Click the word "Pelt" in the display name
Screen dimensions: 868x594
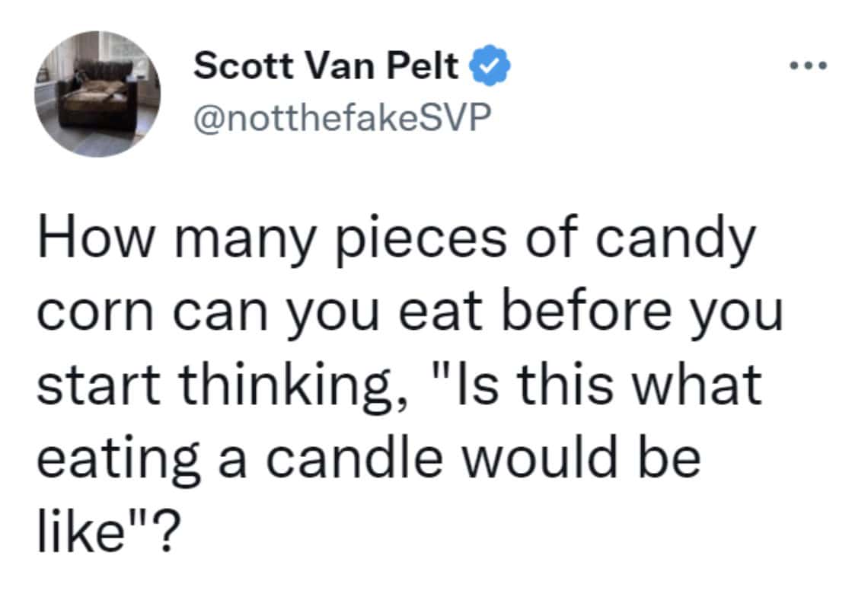pos(427,68)
